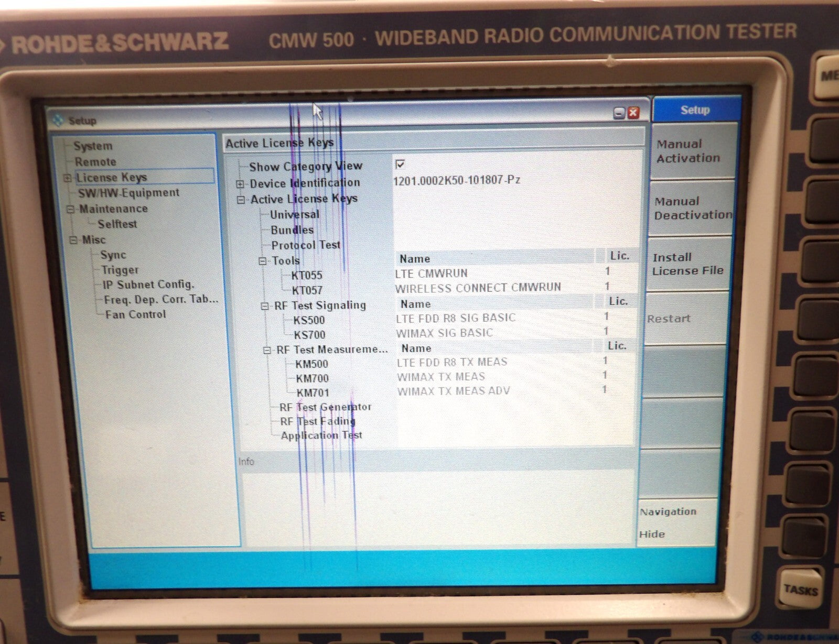Minimize the Setup dialog window
This screenshot has height=644, width=839.
(619, 113)
